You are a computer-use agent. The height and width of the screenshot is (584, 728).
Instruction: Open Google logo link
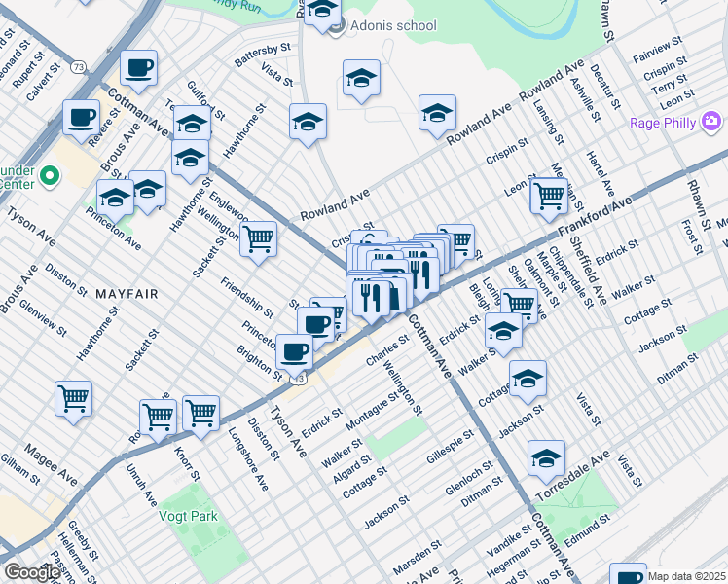pyautogui.click(x=32, y=572)
